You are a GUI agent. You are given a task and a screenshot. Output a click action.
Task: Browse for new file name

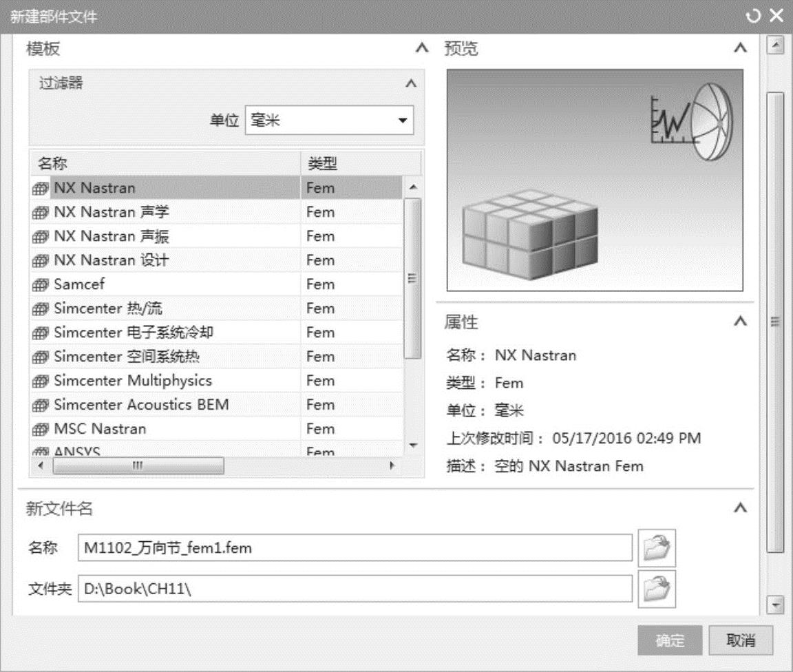click(657, 547)
